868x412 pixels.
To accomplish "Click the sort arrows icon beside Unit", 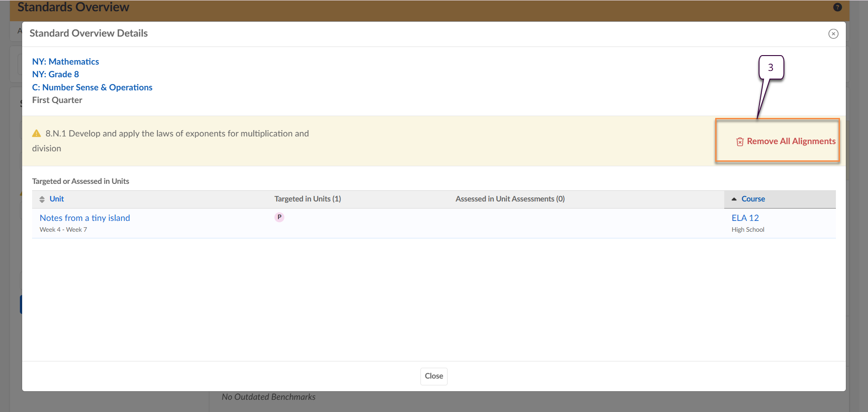I will pos(42,199).
